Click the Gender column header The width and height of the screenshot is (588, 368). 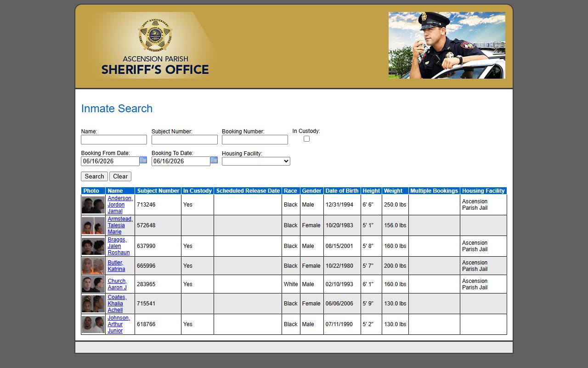[x=312, y=190]
